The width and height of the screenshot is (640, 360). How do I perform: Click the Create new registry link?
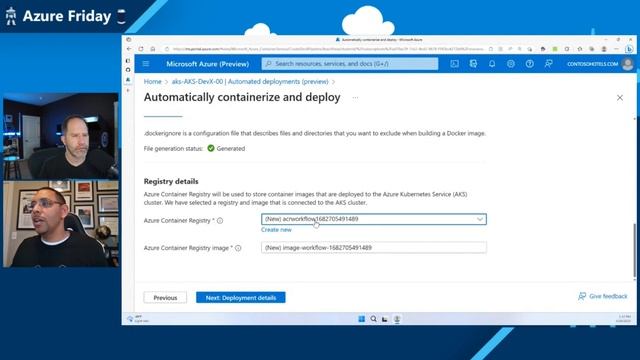(x=276, y=230)
